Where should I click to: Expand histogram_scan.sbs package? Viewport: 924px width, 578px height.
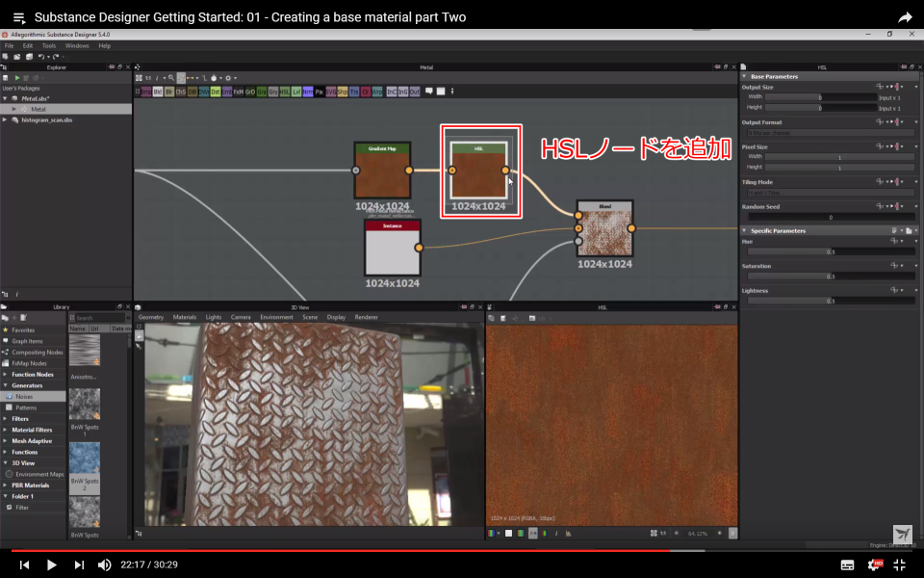6,119
